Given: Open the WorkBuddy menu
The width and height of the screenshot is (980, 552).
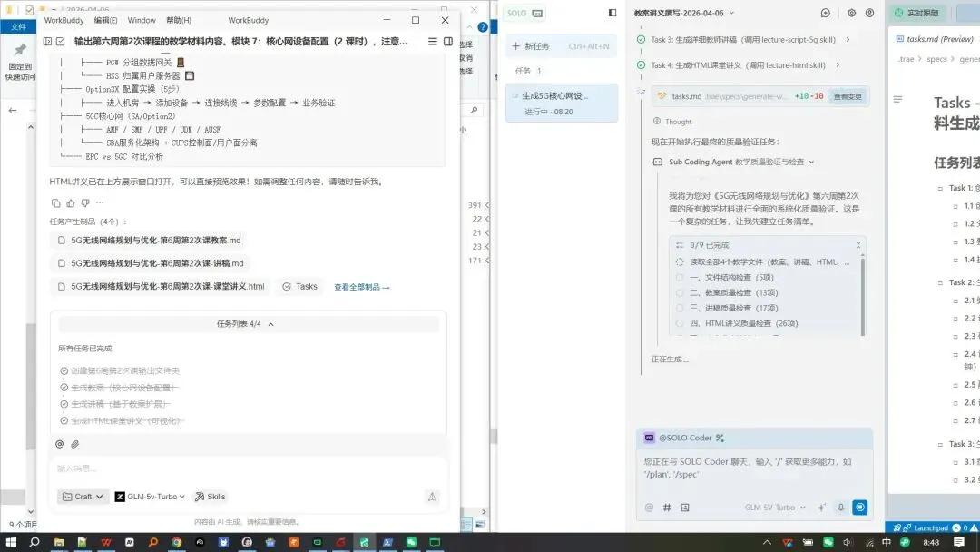Looking at the screenshot, I should point(64,20).
